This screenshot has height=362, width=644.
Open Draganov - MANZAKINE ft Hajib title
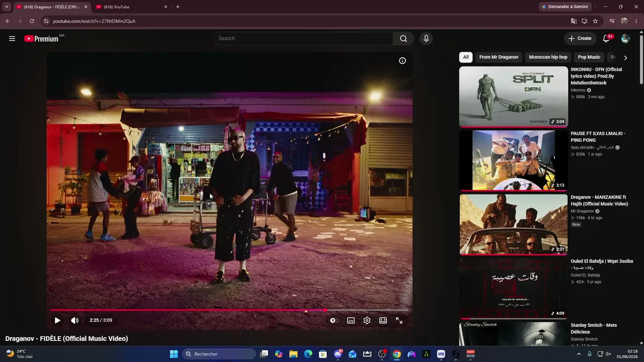click(599, 201)
